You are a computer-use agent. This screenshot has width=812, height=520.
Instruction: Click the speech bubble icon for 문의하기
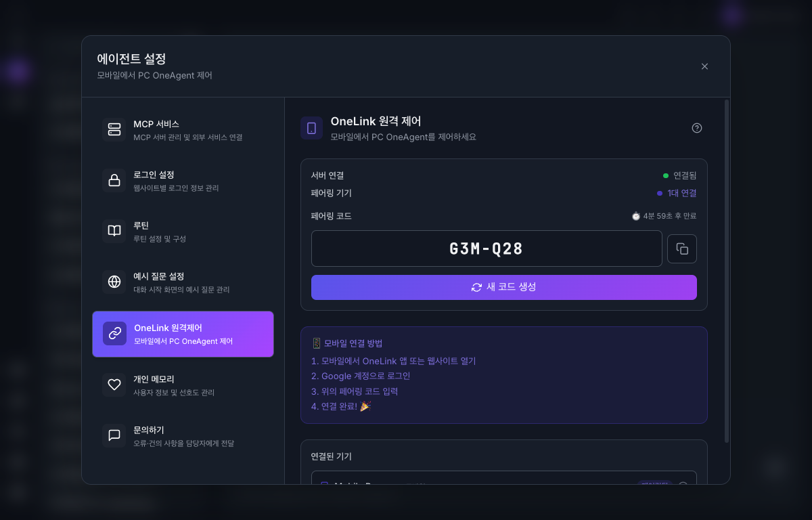point(114,435)
